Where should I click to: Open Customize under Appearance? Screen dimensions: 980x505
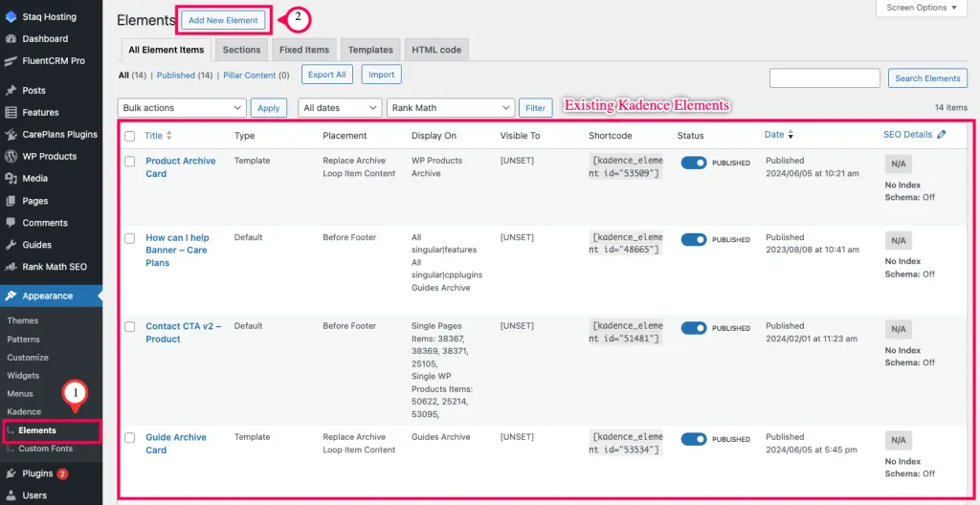point(28,358)
